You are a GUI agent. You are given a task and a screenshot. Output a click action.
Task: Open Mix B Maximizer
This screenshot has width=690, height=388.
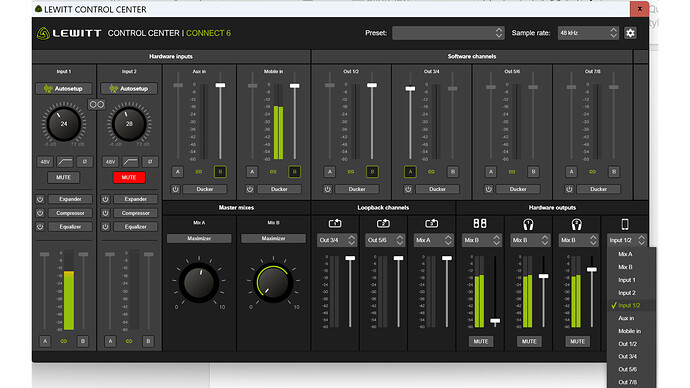(x=273, y=238)
